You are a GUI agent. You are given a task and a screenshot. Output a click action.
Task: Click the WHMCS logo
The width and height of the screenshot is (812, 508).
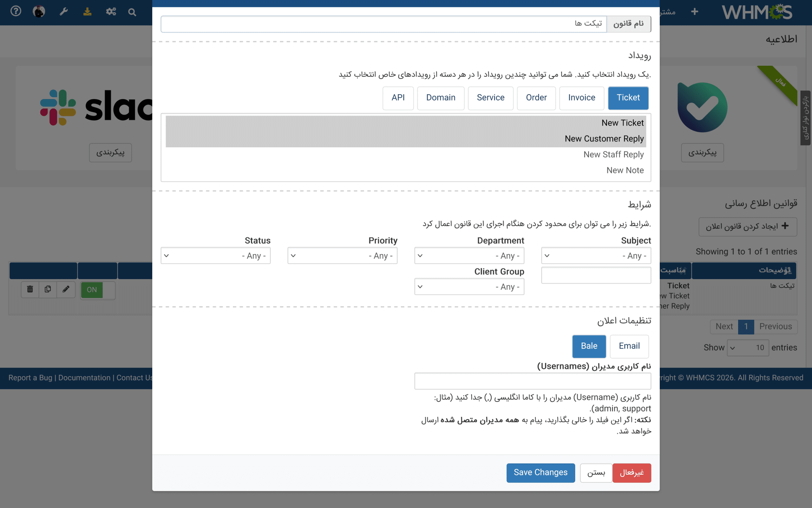click(x=757, y=12)
